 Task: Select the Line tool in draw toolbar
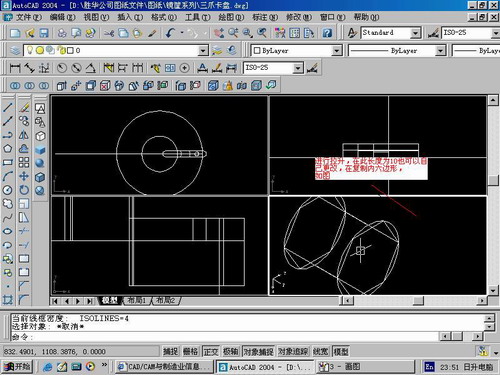coord(8,108)
